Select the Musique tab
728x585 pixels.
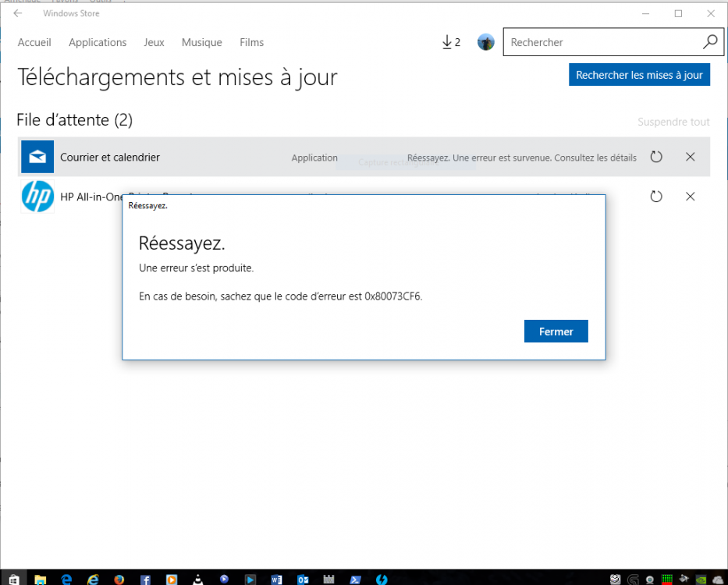(x=201, y=42)
